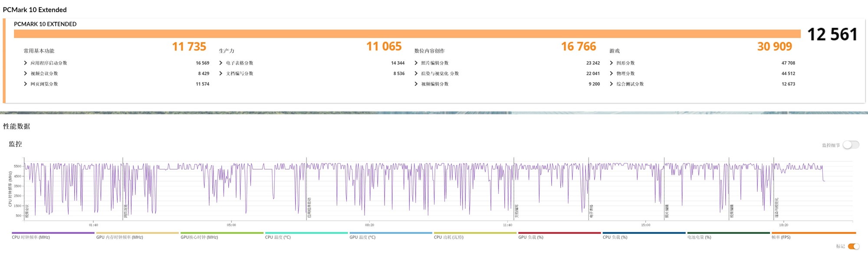Click the 生产力 section heading
Screen dimensions: 868x262
coord(227,51)
